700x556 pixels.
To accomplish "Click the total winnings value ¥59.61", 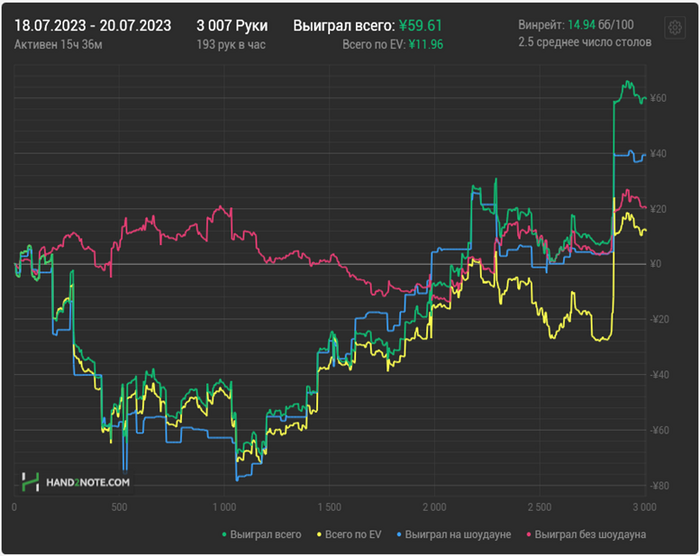I will [x=420, y=25].
